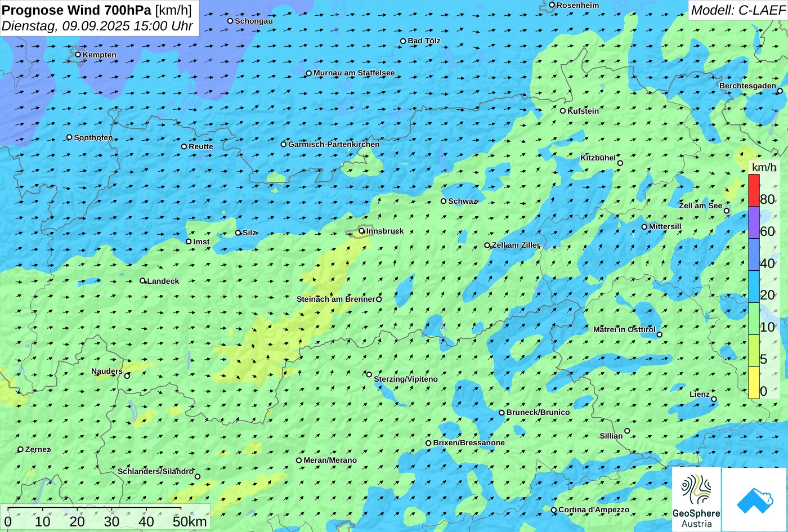Click the 'Reutte' town label

[201, 146]
